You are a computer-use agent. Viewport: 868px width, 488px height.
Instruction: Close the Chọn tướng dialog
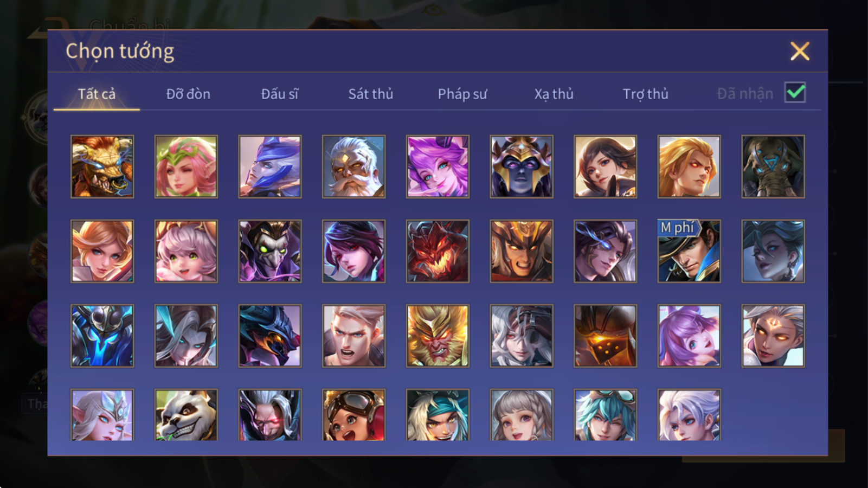(x=800, y=52)
